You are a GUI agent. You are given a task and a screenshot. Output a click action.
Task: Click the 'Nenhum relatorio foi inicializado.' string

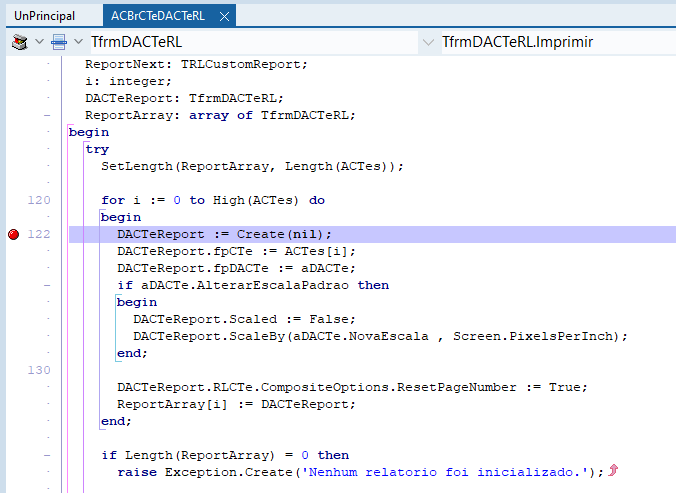445,472
